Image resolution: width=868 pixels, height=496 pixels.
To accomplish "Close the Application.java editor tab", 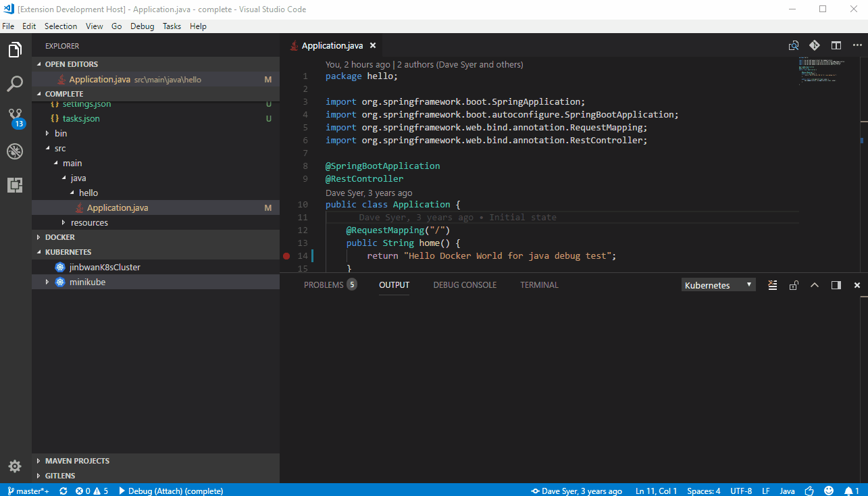I will click(372, 46).
